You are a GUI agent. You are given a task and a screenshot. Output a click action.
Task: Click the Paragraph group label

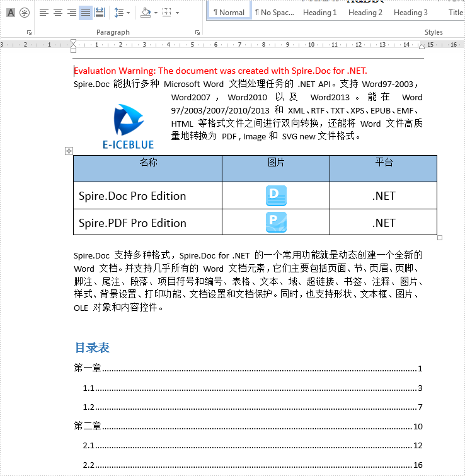pos(113,32)
